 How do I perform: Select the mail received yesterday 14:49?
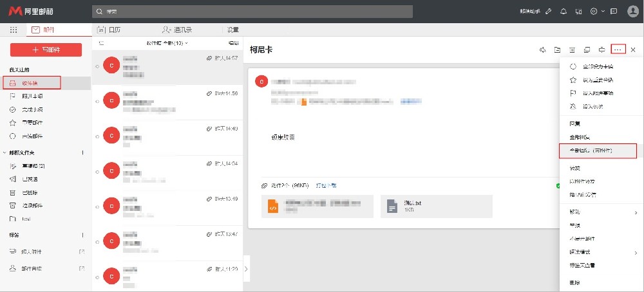click(x=167, y=138)
